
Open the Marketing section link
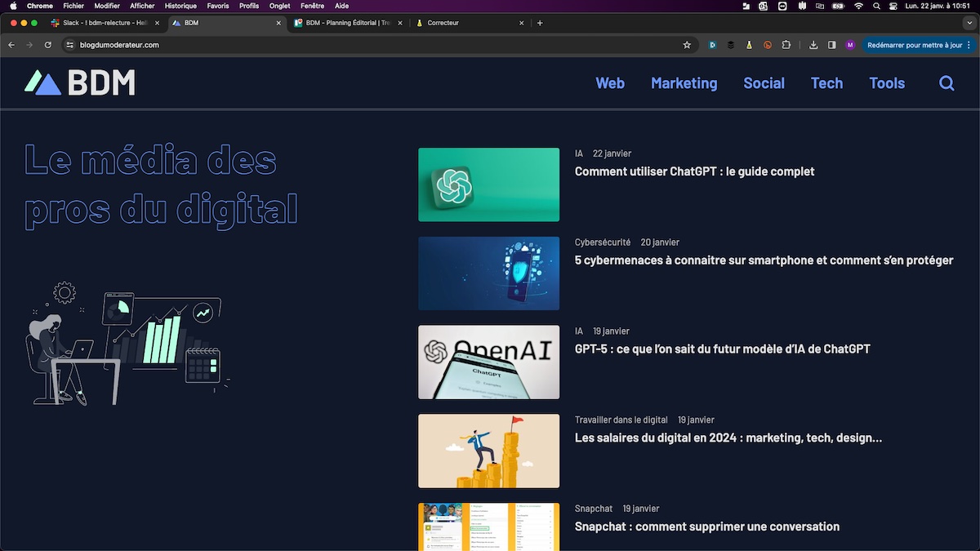[x=684, y=83]
